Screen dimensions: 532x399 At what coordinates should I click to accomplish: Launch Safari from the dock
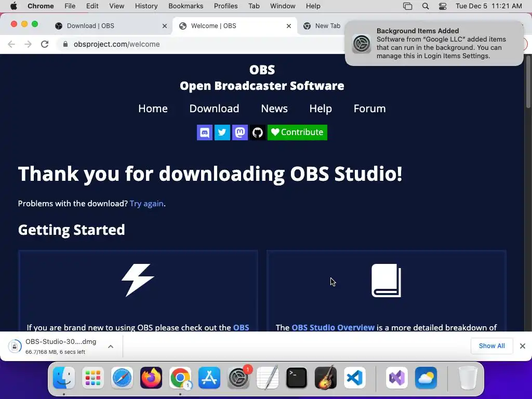coord(122,378)
